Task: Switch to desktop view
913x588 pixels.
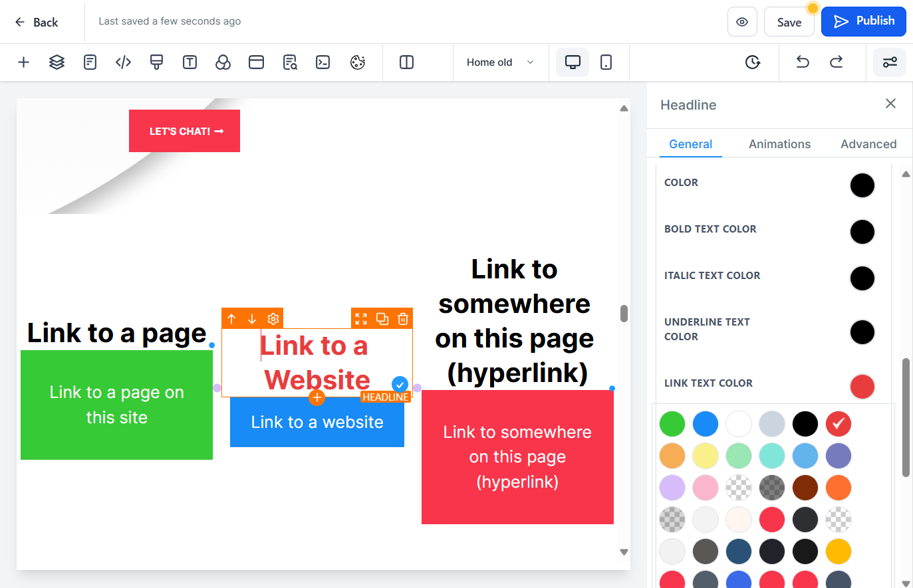Action: pyautogui.click(x=573, y=62)
